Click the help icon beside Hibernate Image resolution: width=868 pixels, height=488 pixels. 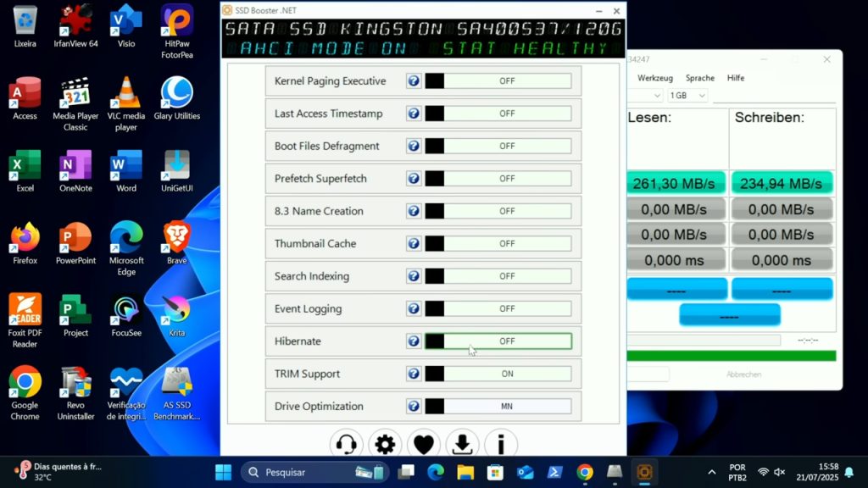point(413,341)
